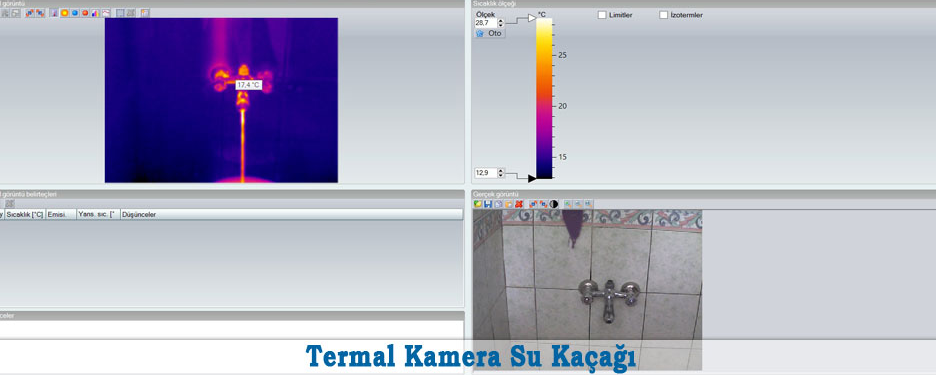Click the black lower limit triangle on scale
This screenshot has height=375, width=936.
click(x=532, y=178)
